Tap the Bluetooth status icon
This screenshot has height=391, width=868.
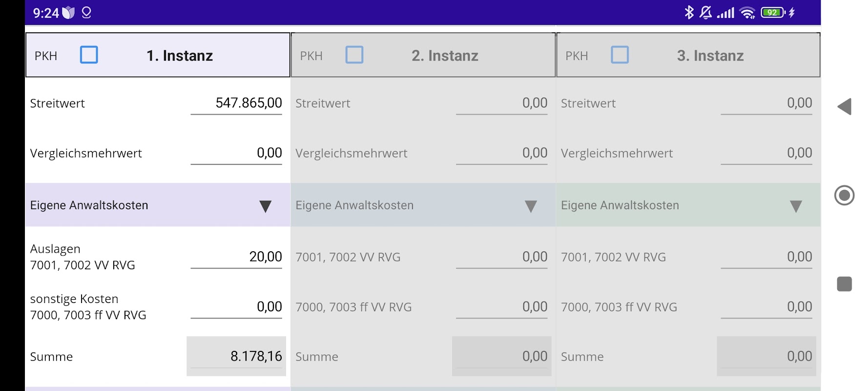click(689, 12)
